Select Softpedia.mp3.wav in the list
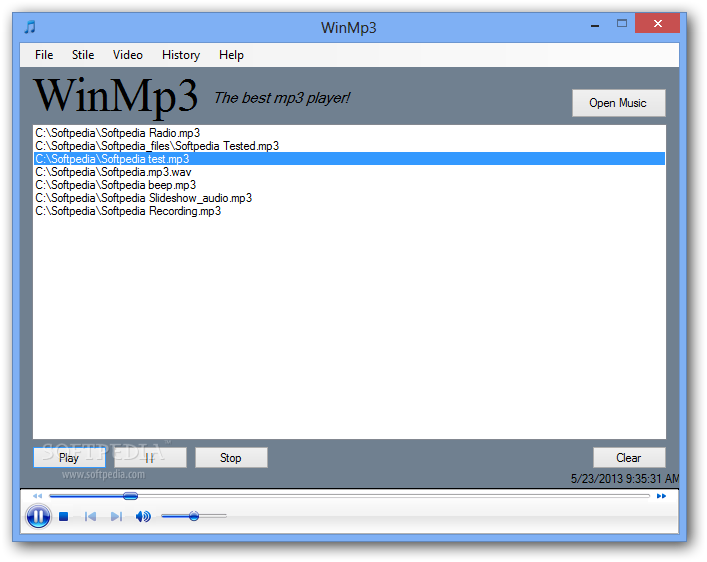This screenshot has width=707, height=562. [349, 172]
